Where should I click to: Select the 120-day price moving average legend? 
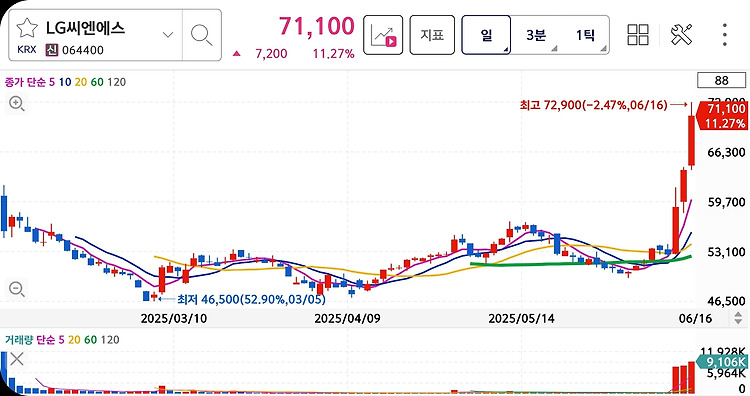coord(117,82)
